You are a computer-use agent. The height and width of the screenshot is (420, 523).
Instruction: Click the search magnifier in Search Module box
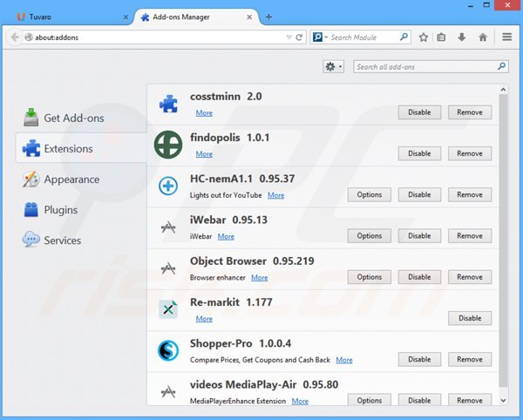(x=404, y=37)
